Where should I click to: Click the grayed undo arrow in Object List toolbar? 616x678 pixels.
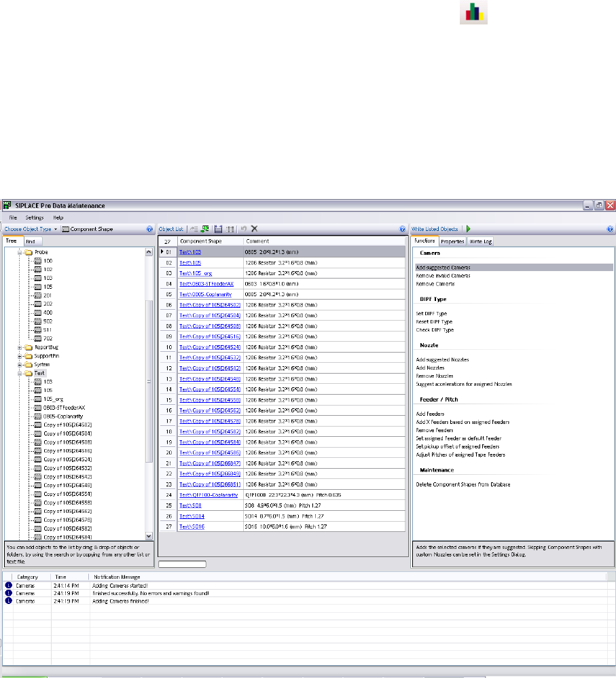pyautogui.click(x=243, y=229)
